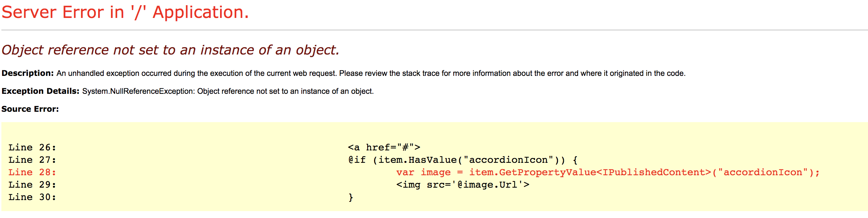Click the 'Server Error in / Application' heading
Screen dimensions: 868x218
click(125, 12)
